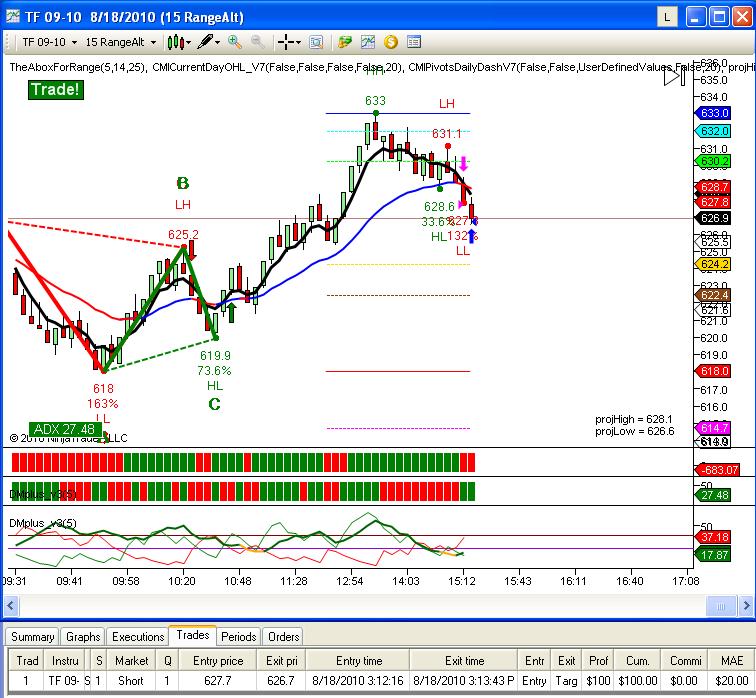756x698 pixels.
Task: Click the Entry price column header
Action: [x=218, y=661]
